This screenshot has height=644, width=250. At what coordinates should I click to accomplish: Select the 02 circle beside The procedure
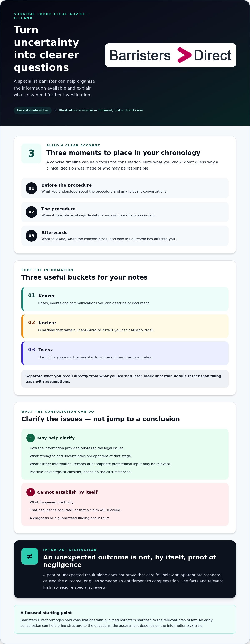coord(31,212)
